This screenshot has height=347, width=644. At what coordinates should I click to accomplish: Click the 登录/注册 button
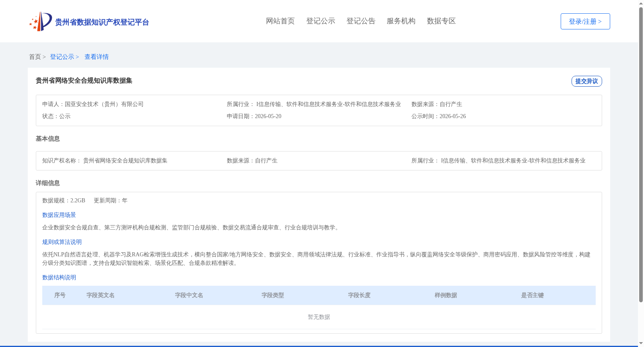(585, 21)
